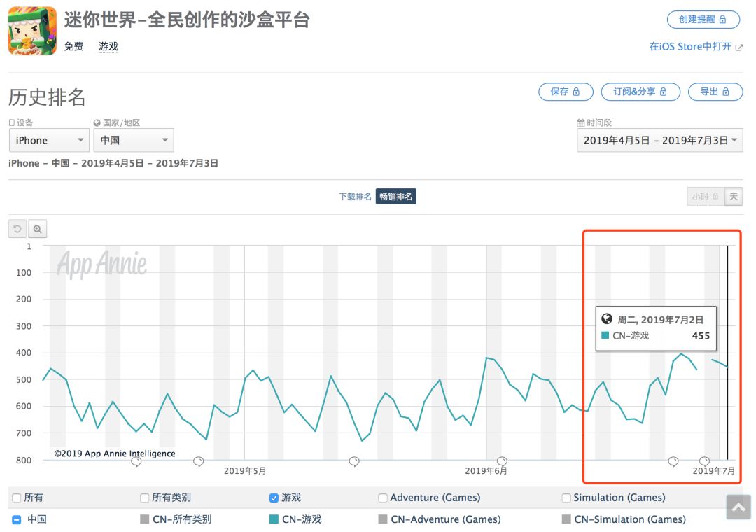The height and width of the screenshot is (532, 756).
Task: Select the 天 granularity button
Action: coord(734,196)
